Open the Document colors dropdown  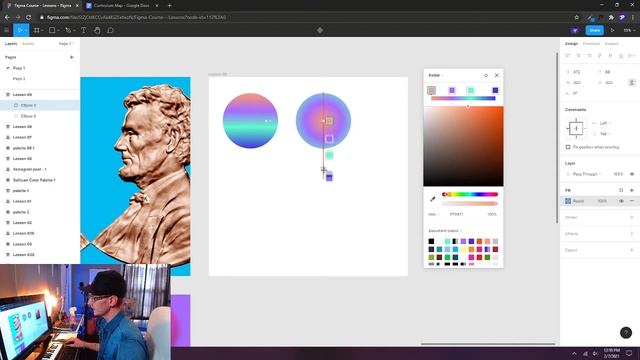click(x=445, y=231)
